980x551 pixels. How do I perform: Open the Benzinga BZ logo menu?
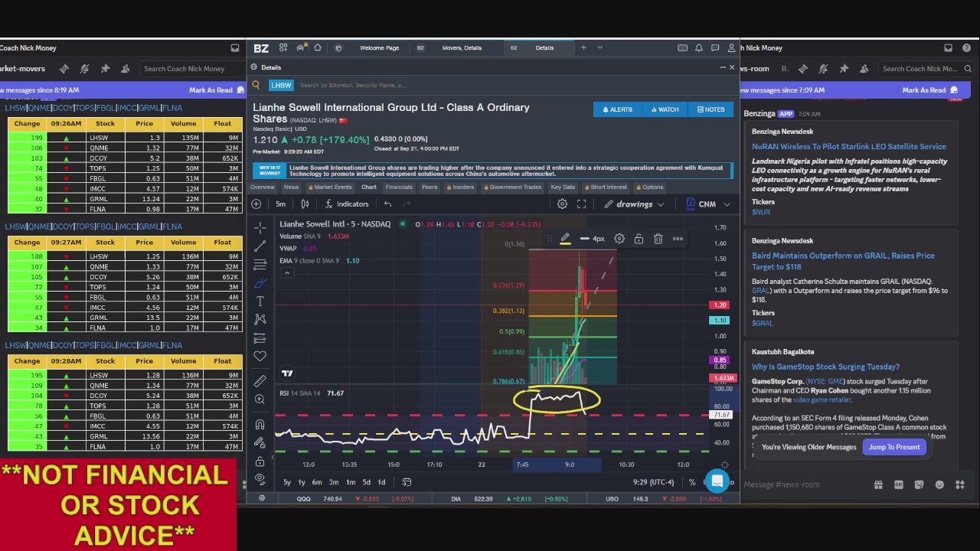point(261,48)
